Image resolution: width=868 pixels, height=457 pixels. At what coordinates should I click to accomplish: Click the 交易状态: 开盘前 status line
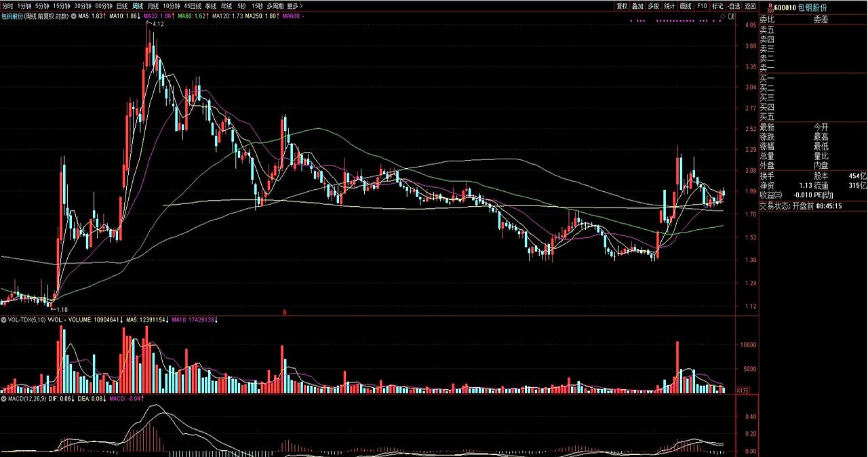[x=800, y=205]
